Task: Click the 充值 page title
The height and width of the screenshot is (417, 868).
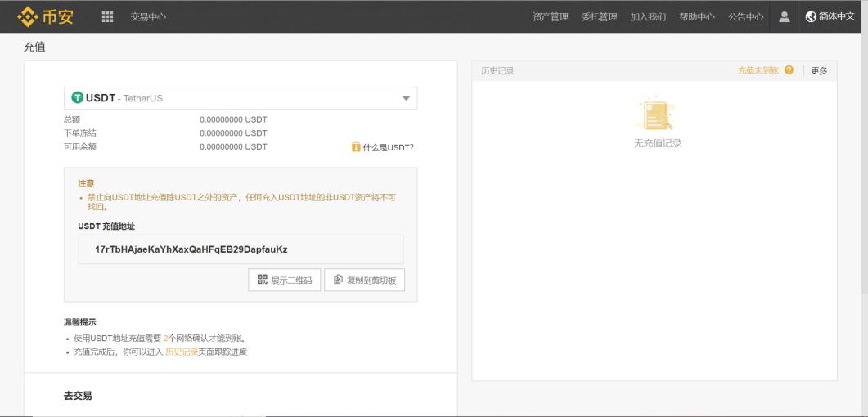Action: pyautogui.click(x=34, y=47)
